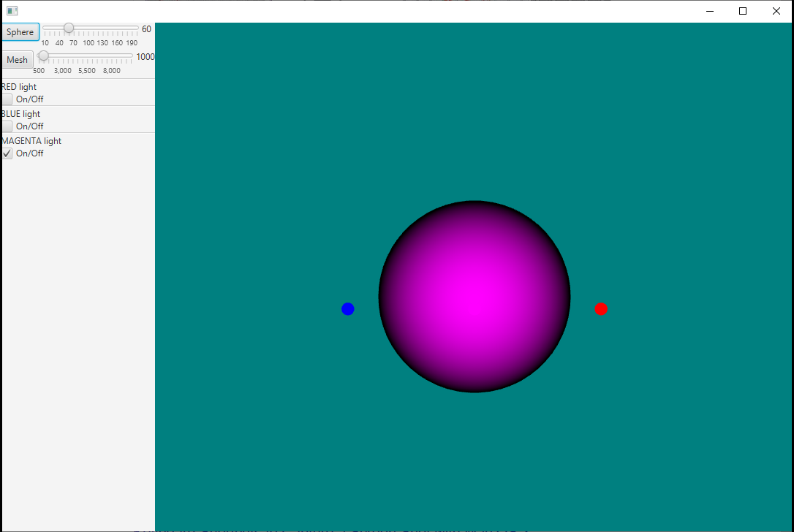This screenshot has width=794, height=532.
Task: Enable the RED light checkbox
Action: (x=7, y=99)
